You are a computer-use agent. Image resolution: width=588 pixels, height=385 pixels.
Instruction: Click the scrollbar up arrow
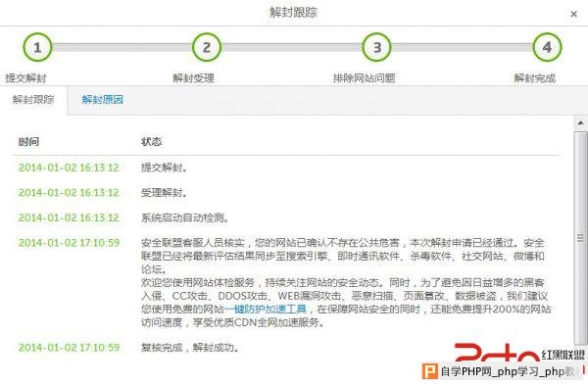(x=580, y=123)
